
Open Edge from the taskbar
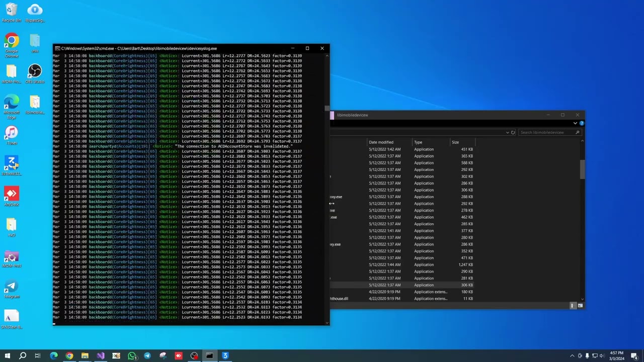tap(54, 356)
